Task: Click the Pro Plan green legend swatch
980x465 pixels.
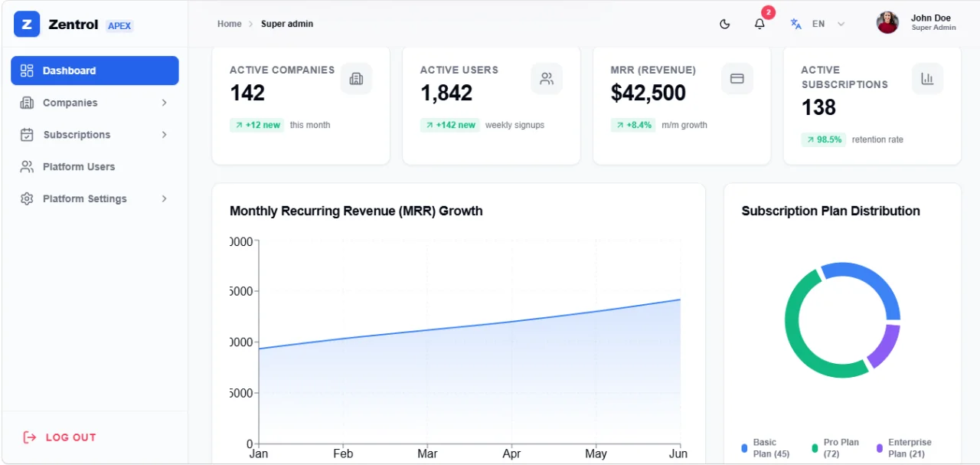Action: (x=815, y=448)
